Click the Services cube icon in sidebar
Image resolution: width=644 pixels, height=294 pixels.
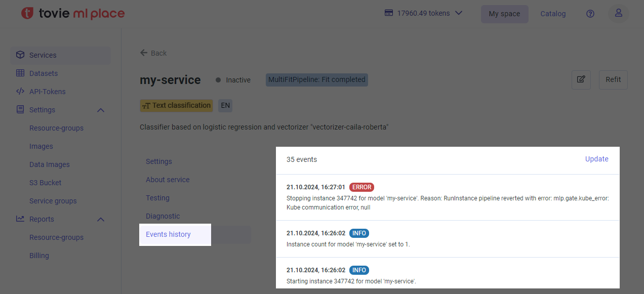coord(20,55)
